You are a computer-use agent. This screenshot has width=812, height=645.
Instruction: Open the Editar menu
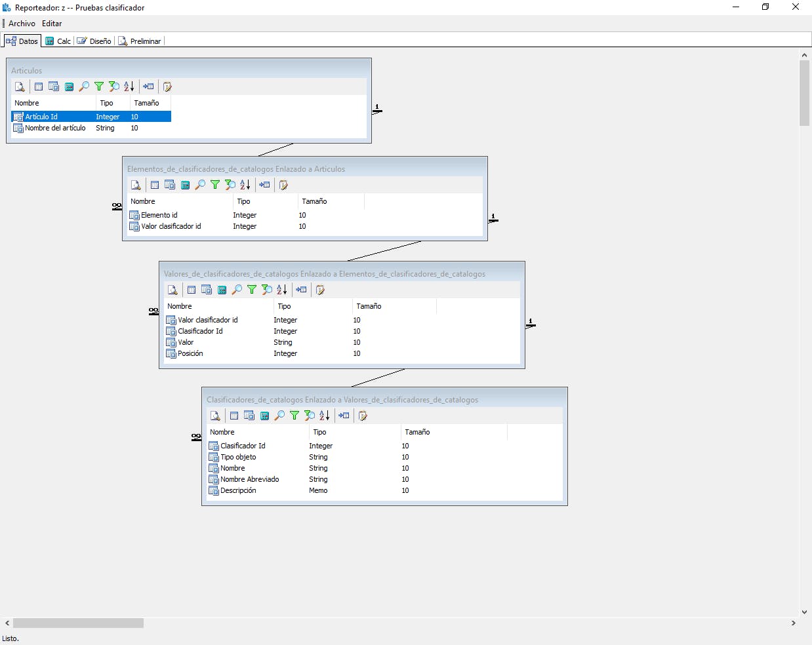(x=52, y=24)
